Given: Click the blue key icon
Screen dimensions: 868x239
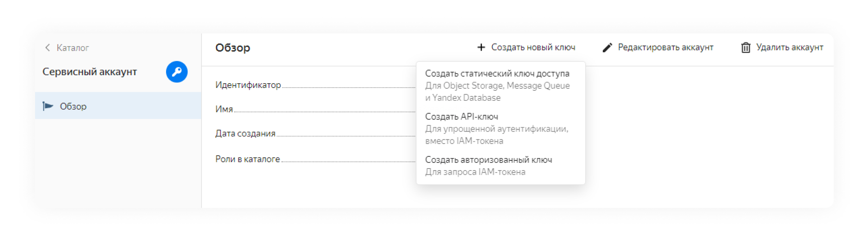Looking at the screenshot, I should [177, 72].
